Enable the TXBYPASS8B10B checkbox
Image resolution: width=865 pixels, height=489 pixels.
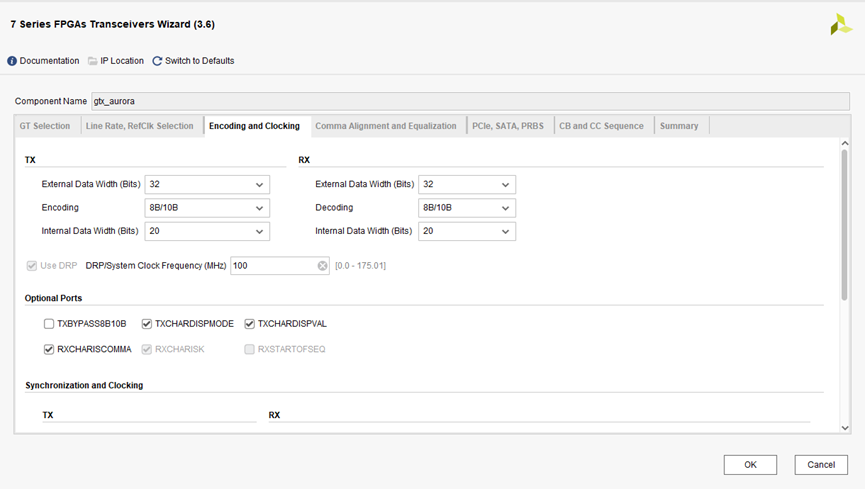(x=49, y=324)
